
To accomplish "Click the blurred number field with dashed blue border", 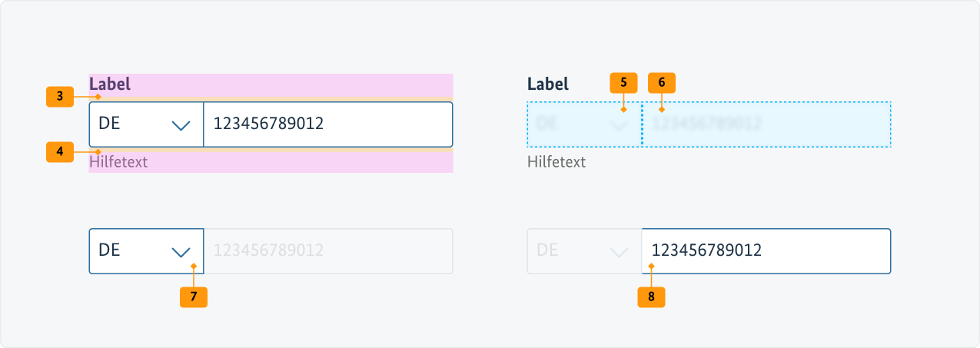I will point(766,124).
